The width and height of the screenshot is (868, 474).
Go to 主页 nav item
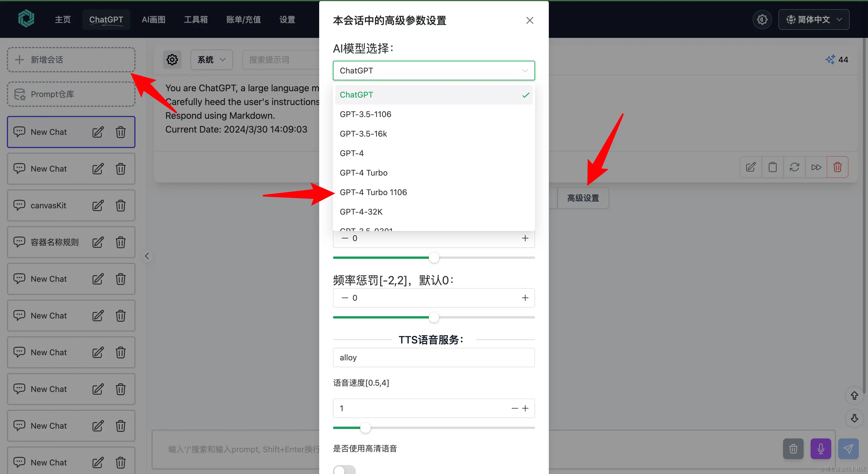tap(63, 20)
